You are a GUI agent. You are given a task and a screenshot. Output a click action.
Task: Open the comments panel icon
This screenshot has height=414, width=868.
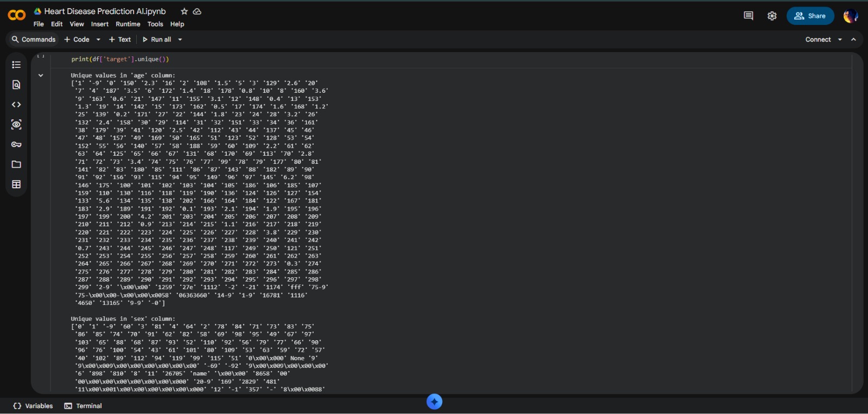coord(748,16)
